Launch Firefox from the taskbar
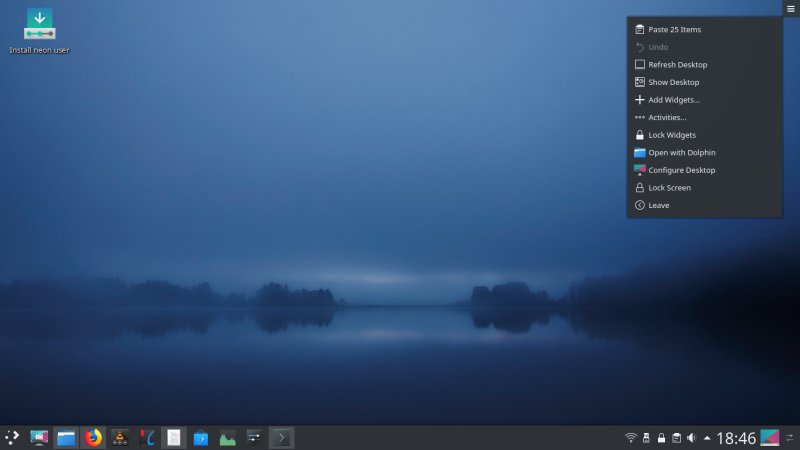Image resolution: width=800 pixels, height=450 pixels. point(93,438)
